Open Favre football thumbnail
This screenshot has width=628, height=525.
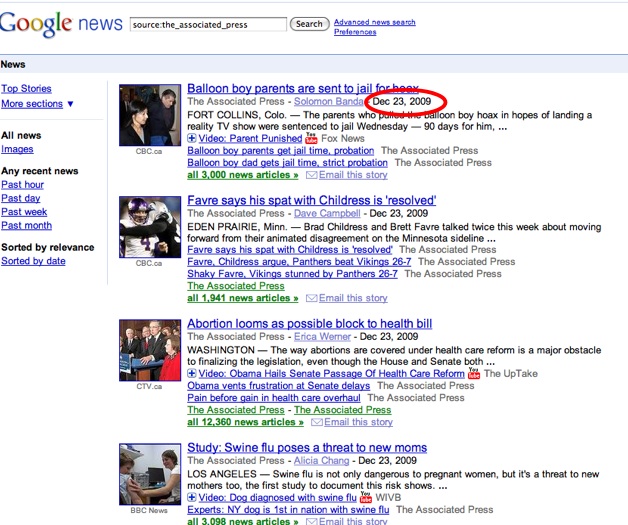pyautogui.click(x=150, y=227)
